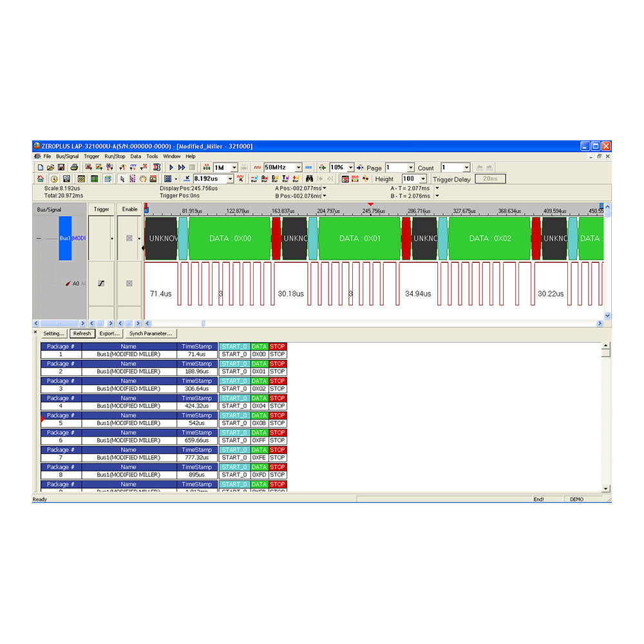Screen dimensions: 644x644
Task: Open the Trigger menu
Action: tap(91, 156)
